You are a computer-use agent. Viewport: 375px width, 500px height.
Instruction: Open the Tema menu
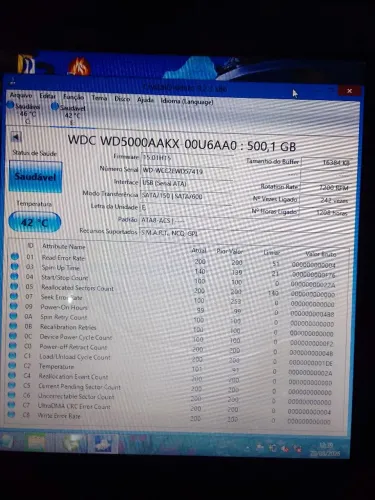click(99, 98)
